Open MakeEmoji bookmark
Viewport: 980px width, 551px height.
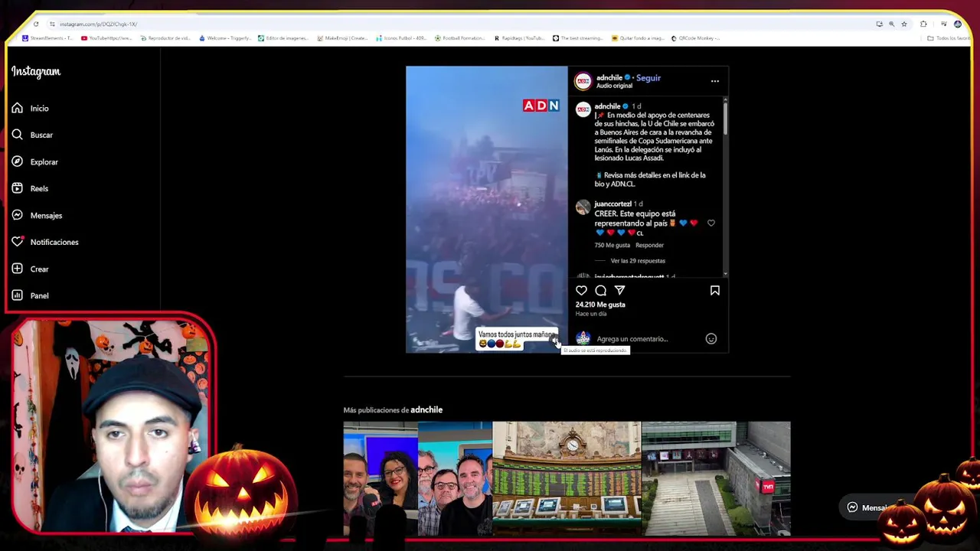click(x=342, y=38)
